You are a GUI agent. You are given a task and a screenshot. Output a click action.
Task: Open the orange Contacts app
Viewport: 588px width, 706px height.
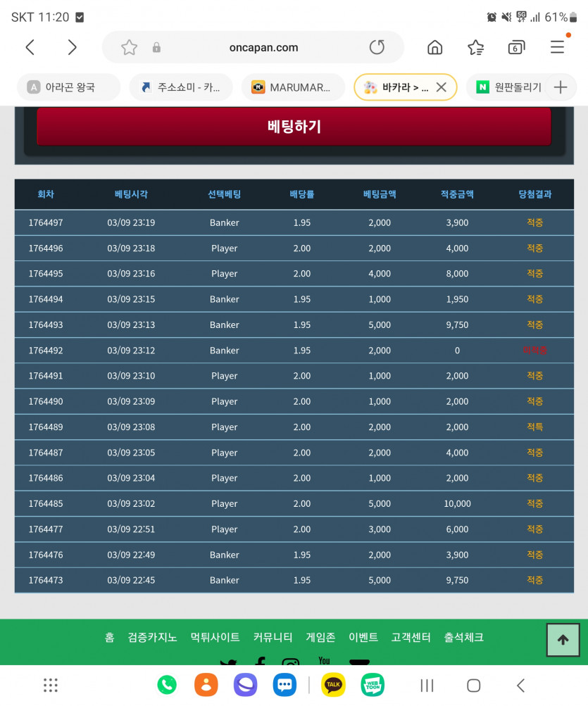(x=206, y=685)
